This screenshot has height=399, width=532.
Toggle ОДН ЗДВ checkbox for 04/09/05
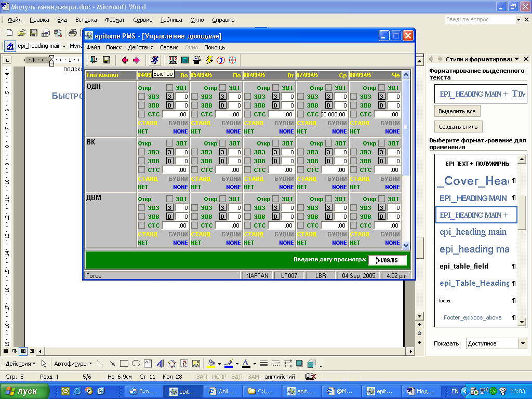tap(141, 105)
